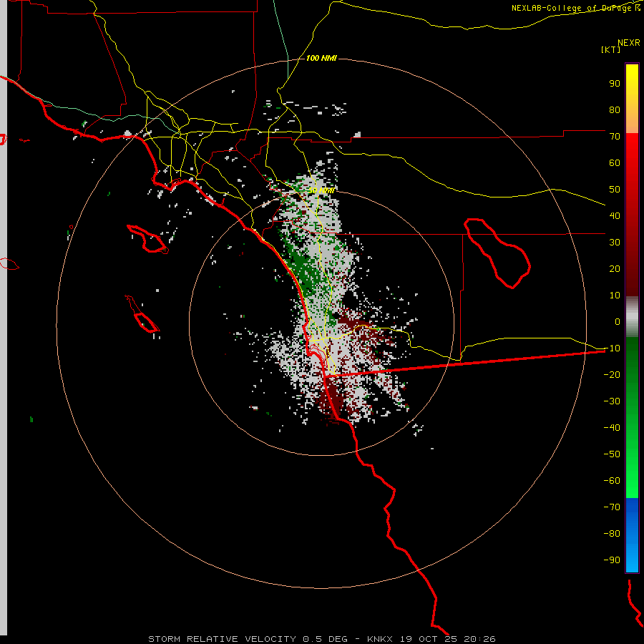644x644 pixels.
Task: Click the 20 value on the velocity scale
Action: (615, 268)
